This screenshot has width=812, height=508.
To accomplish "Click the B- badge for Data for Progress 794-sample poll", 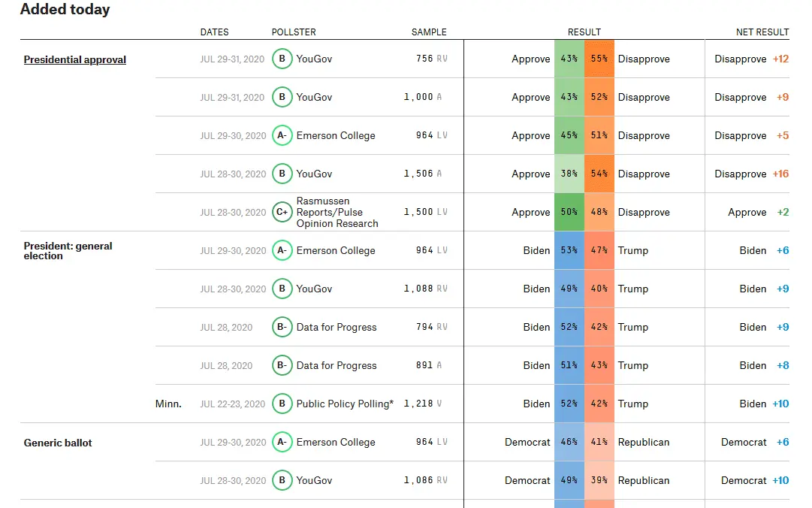I will (282, 328).
